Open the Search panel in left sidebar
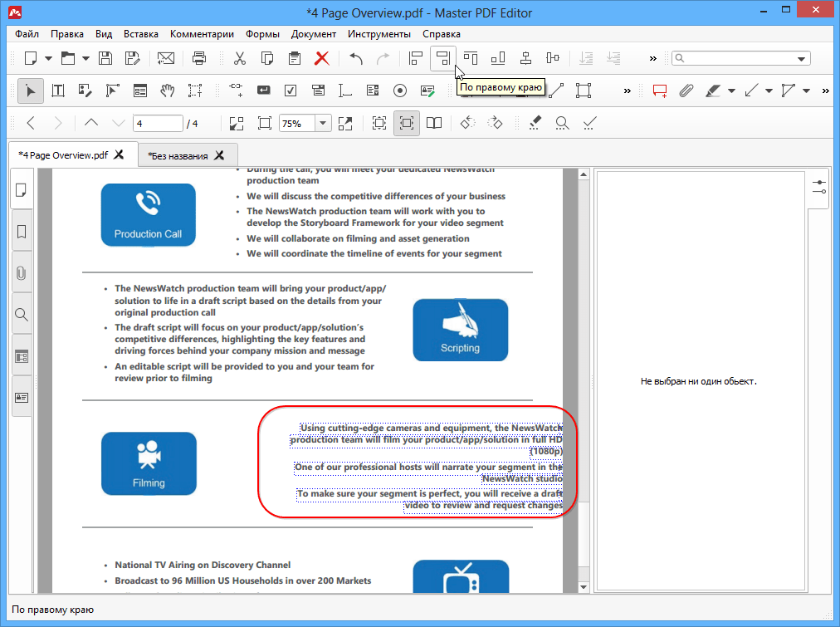The image size is (840, 627). coord(22,315)
